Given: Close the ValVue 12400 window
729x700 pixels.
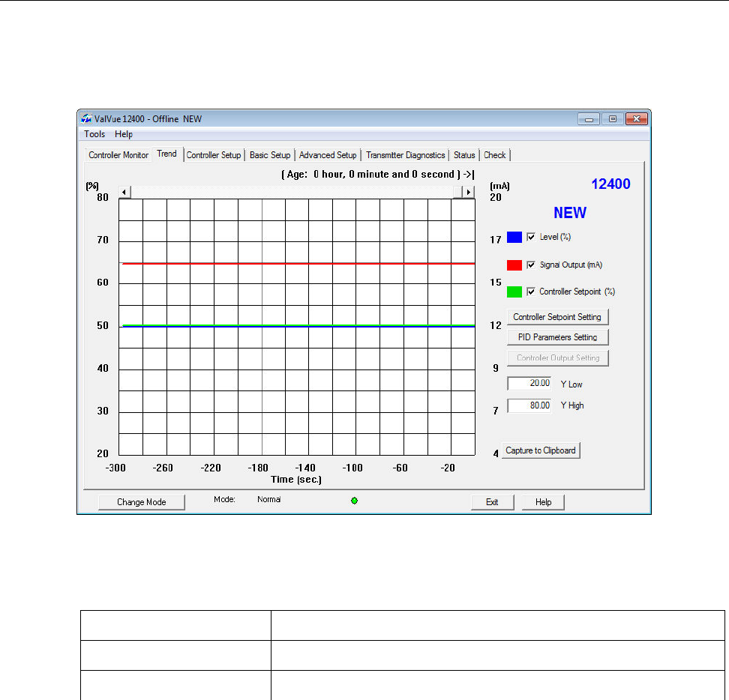Looking at the screenshot, I should click(x=637, y=119).
